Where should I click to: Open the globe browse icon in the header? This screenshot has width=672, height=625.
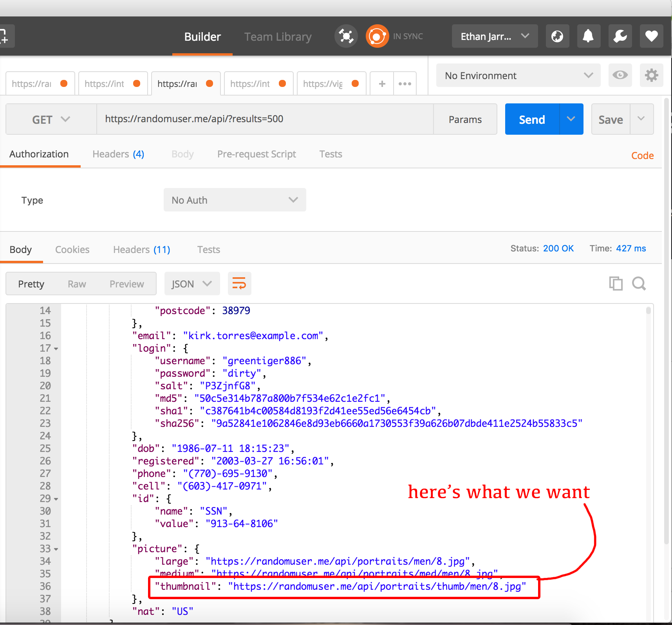(557, 36)
